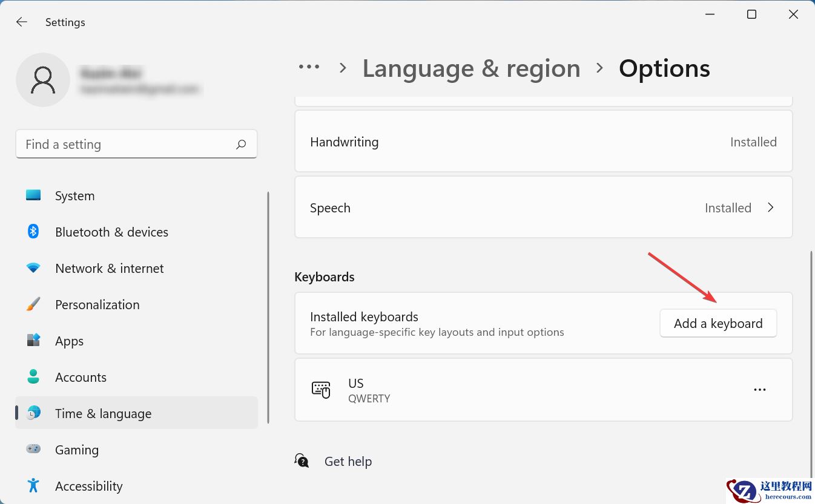The image size is (815, 504).
Task: Click the Find a setting search box
Action: pos(127,145)
